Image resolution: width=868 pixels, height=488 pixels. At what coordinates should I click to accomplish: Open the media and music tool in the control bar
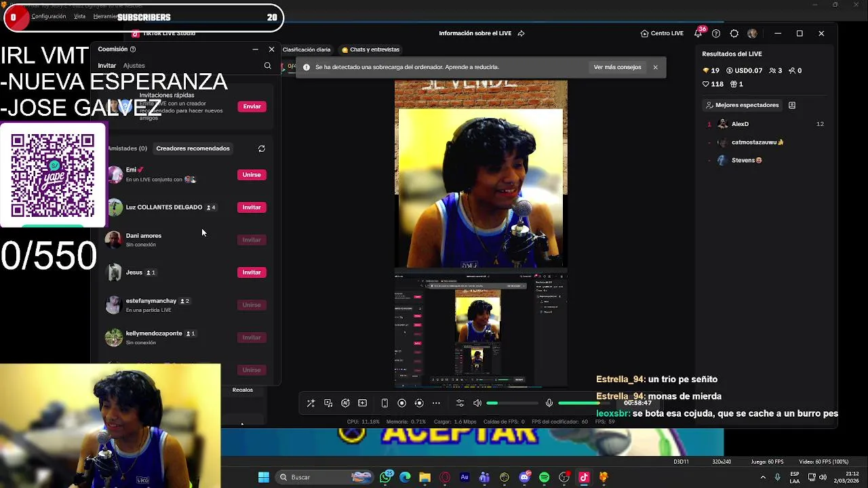click(x=328, y=403)
